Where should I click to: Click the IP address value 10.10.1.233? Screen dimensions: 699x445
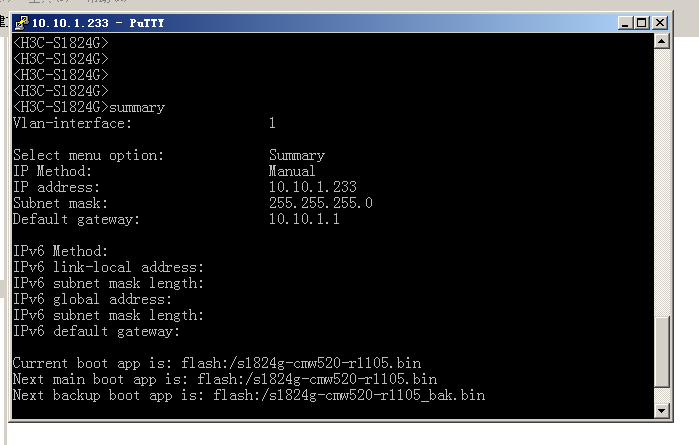(312, 187)
